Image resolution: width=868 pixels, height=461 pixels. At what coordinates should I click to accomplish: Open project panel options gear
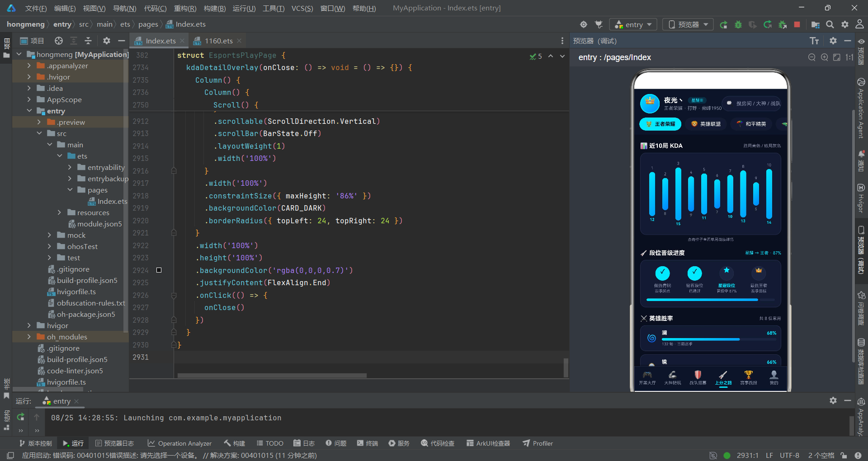point(107,41)
